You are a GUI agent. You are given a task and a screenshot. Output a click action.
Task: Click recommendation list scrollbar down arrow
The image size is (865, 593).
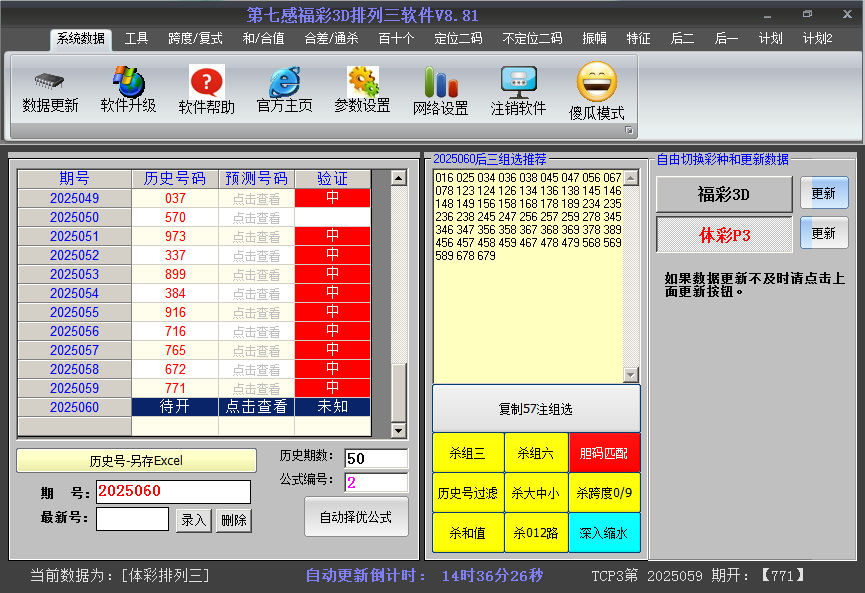pos(631,375)
